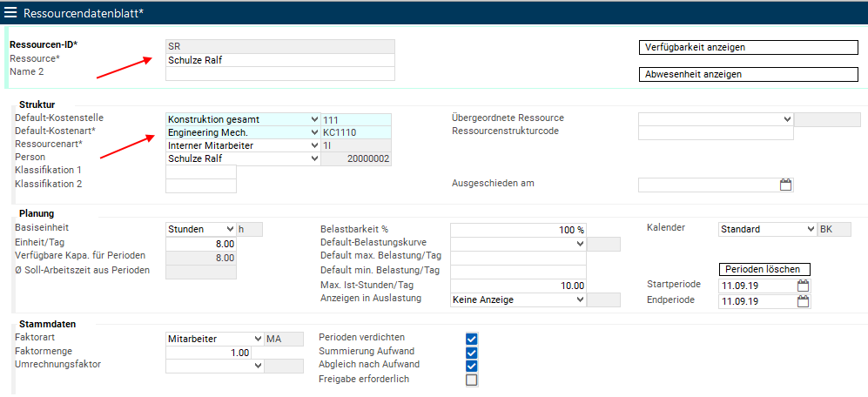Image resolution: width=868 pixels, height=397 pixels.
Task: Open calendar picker for Ausgeschieden am
Action: pos(785,185)
